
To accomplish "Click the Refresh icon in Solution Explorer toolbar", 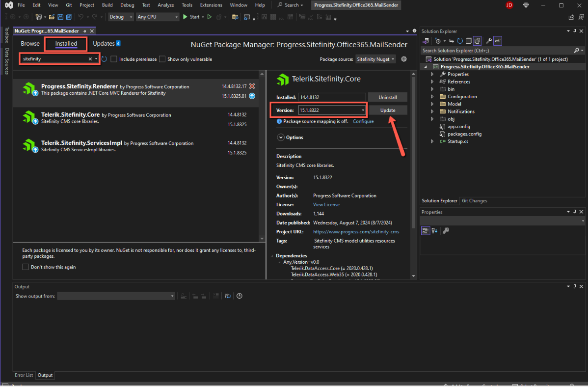I will click(x=460, y=41).
